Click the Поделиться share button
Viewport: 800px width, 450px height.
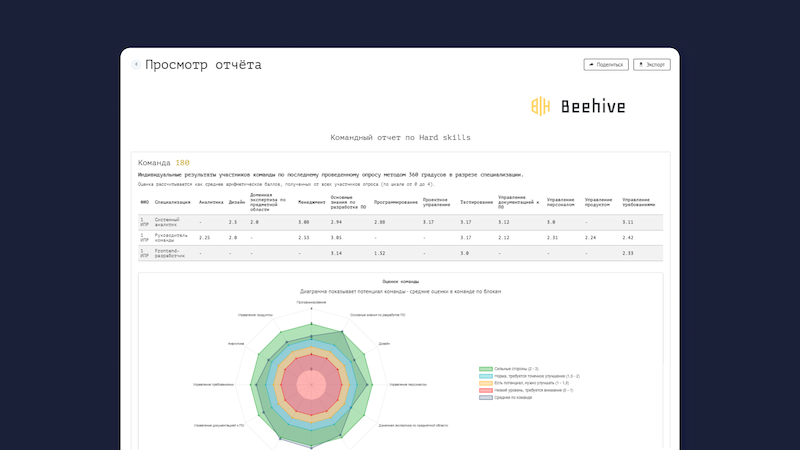pyautogui.click(x=606, y=65)
